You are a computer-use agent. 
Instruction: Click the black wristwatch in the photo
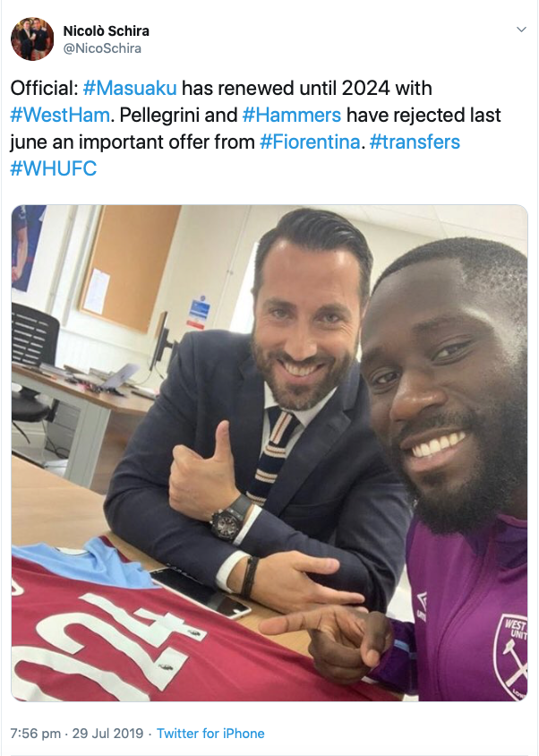pos(231,519)
